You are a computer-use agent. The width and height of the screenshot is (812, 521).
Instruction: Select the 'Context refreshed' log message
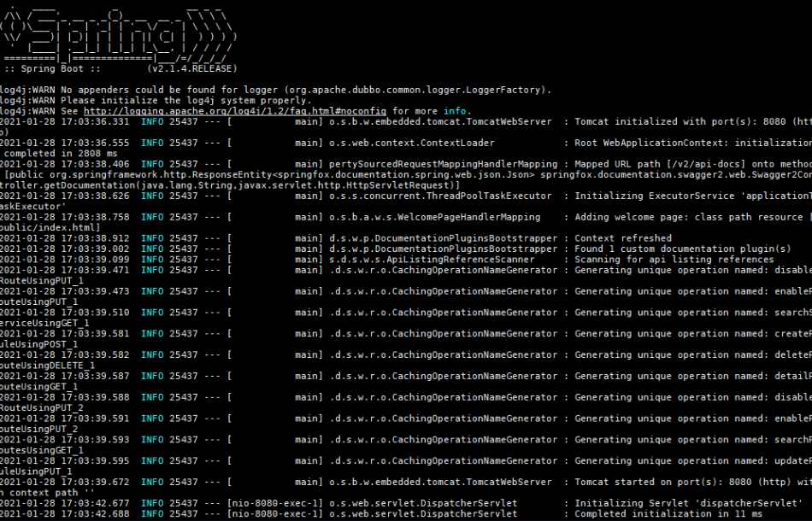click(x=623, y=238)
